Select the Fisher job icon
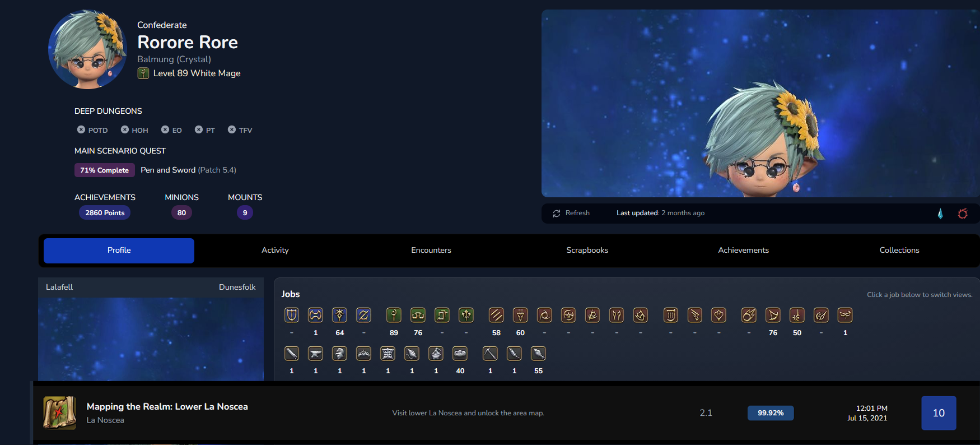980x445 pixels. pyautogui.click(x=539, y=353)
